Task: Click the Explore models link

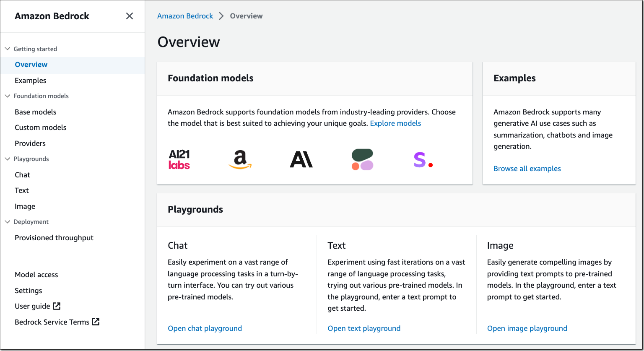Action: pyautogui.click(x=395, y=123)
